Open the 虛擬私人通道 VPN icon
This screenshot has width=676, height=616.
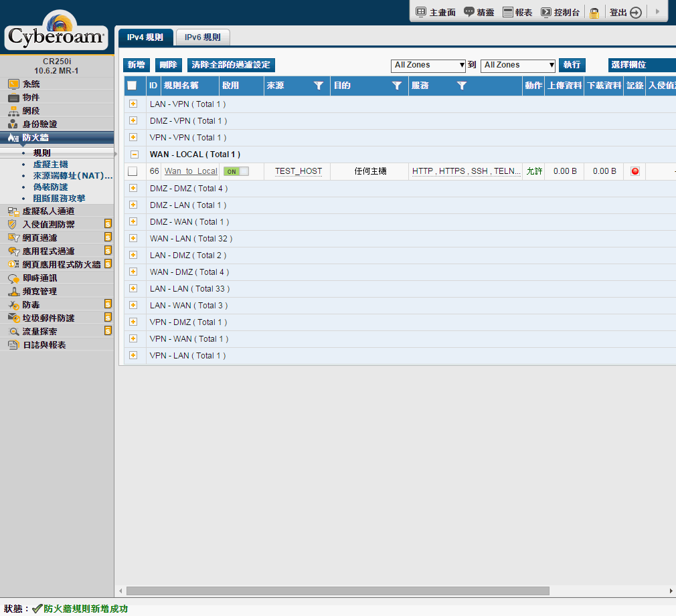pos(13,211)
